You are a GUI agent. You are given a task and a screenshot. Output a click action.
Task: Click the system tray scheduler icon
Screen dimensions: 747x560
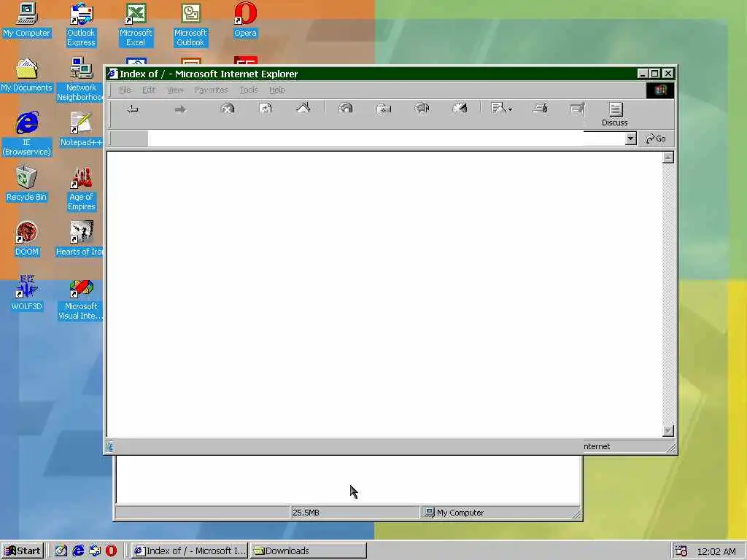coord(681,551)
